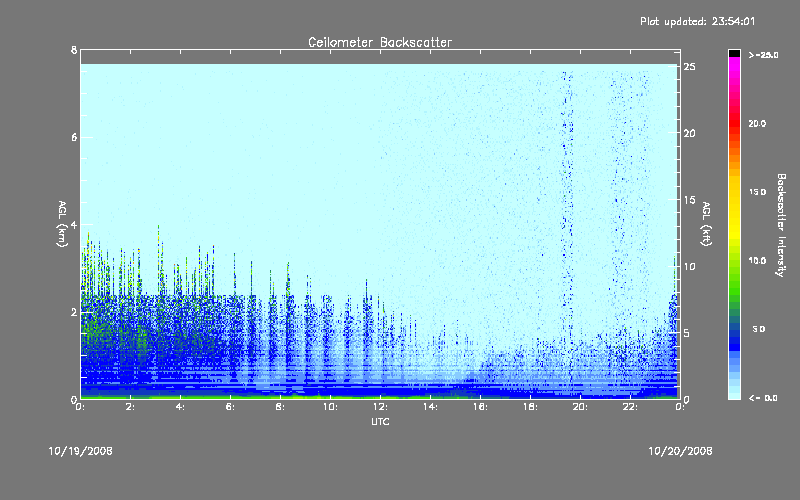Click the start date '10/19/2008' label
Image resolution: width=800 pixels, height=500 pixels.
[x=81, y=451]
